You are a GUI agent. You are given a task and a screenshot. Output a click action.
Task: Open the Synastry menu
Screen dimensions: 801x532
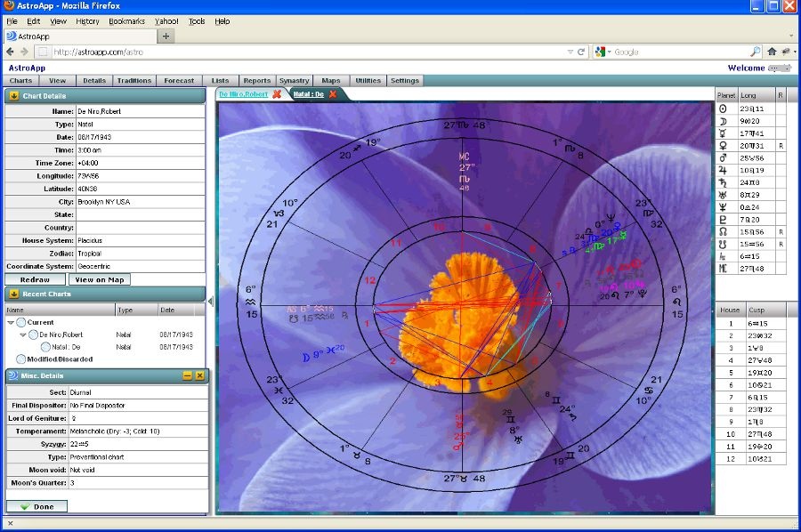(x=294, y=81)
